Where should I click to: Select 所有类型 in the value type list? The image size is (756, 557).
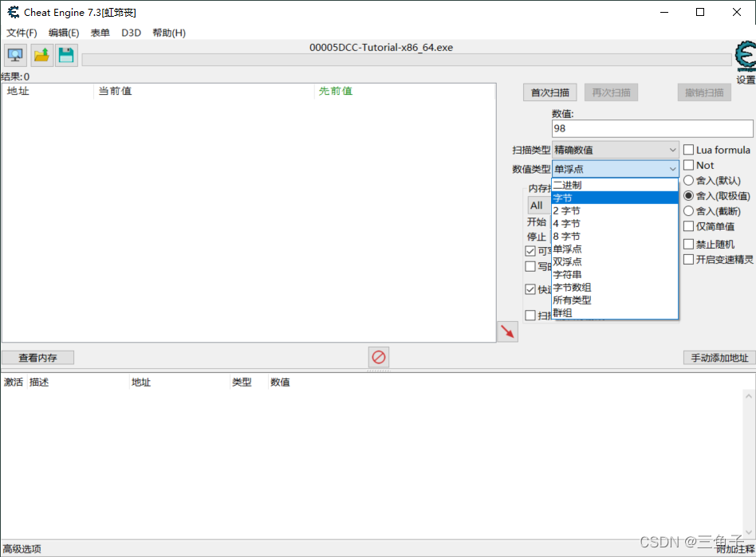(x=615, y=300)
